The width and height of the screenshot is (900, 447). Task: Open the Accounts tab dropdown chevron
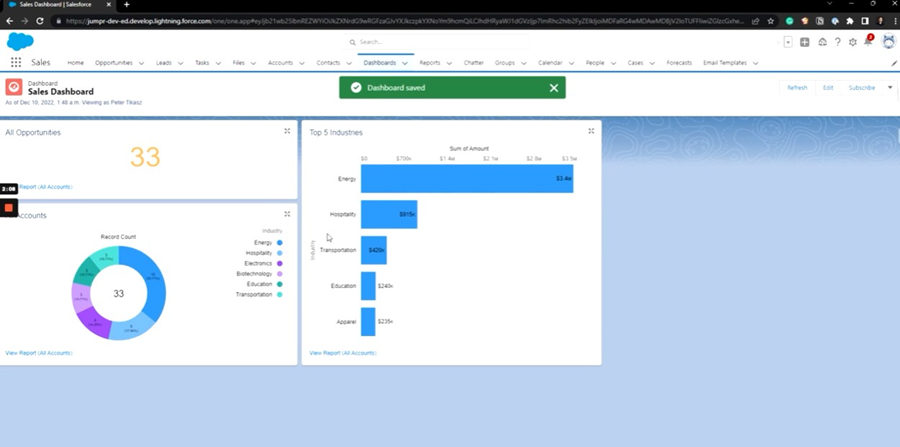pos(302,63)
